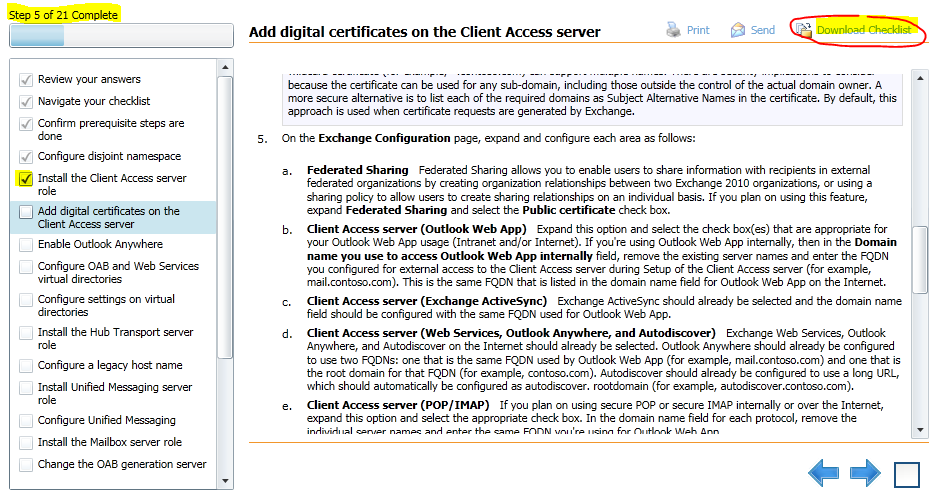Screen dimensions: 943x496
Task: Click the Print printer icon
Action: 674,29
